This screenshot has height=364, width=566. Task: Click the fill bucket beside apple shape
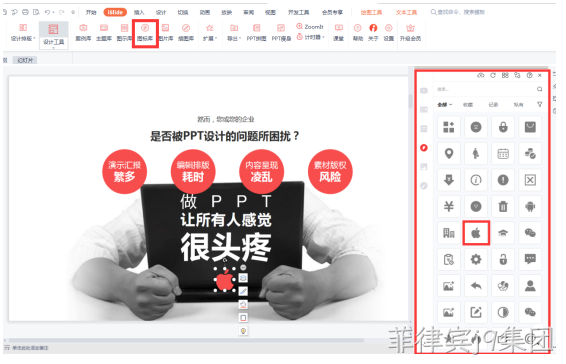click(x=243, y=304)
